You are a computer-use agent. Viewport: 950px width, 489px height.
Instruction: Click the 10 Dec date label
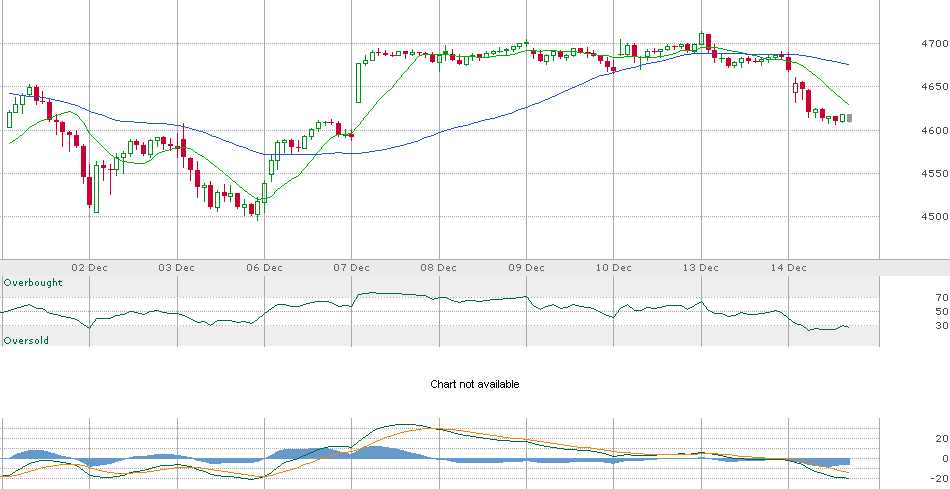(613, 268)
